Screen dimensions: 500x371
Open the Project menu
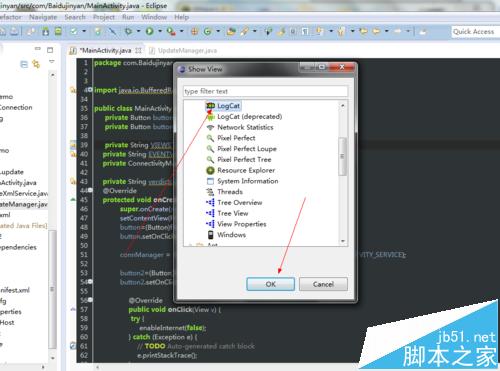coord(104,17)
